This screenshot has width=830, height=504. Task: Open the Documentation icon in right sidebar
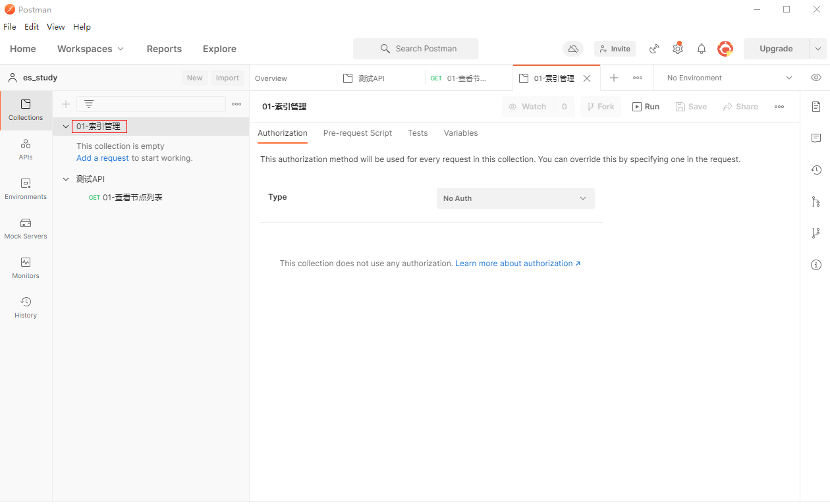tap(816, 107)
